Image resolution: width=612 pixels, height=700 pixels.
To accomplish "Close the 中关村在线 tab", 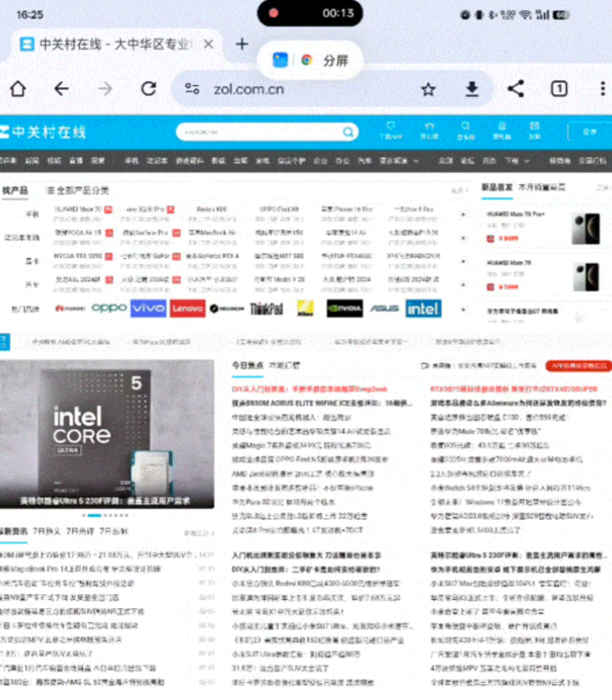I will [208, 43].
